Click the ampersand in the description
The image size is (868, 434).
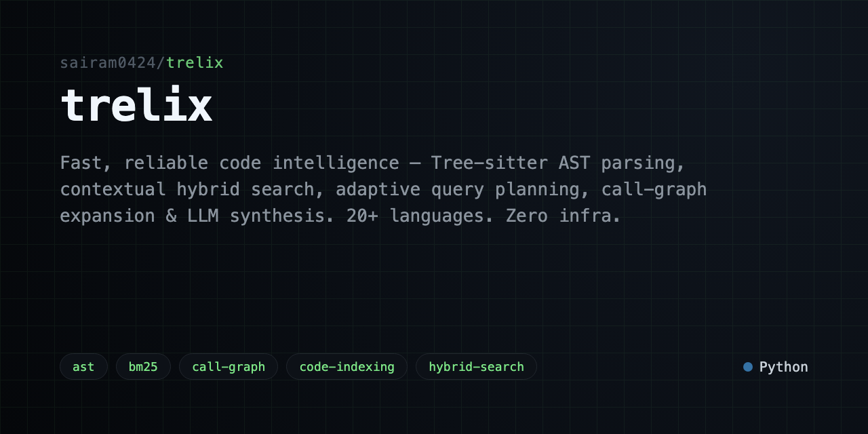point(171,216)
